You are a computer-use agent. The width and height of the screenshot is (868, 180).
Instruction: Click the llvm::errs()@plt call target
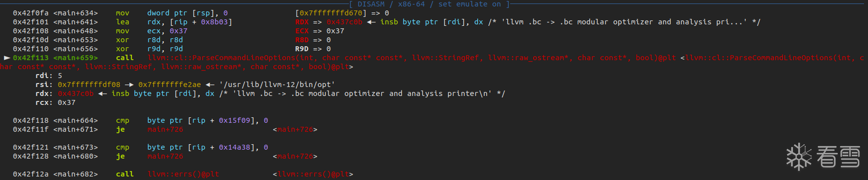[x=183, y=174]
